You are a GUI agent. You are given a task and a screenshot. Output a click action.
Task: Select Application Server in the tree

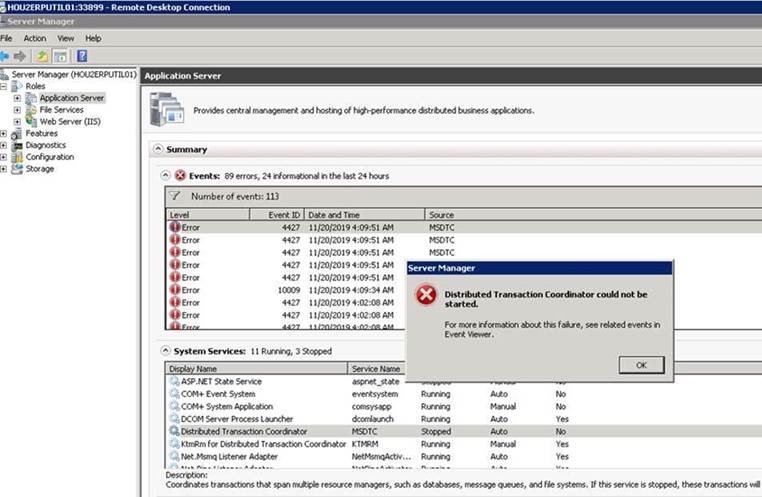(71, 98)
